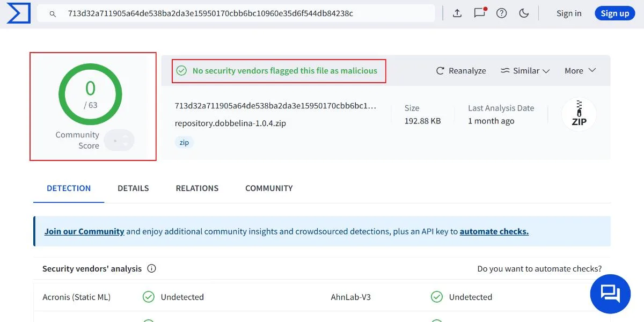Click the Sign up button
The width and height of the screenshot is (644, 322).
615,13
